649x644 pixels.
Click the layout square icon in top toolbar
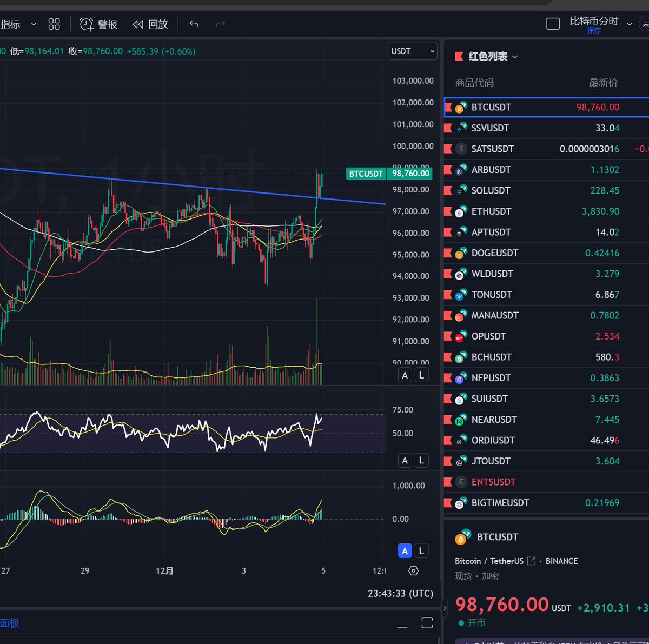[553, 24]
